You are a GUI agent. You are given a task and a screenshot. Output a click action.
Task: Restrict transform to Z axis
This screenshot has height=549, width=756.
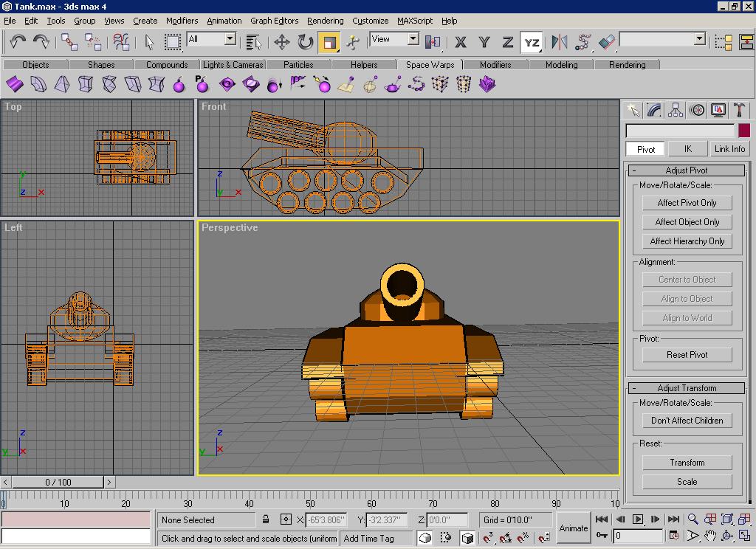[508, 42]
